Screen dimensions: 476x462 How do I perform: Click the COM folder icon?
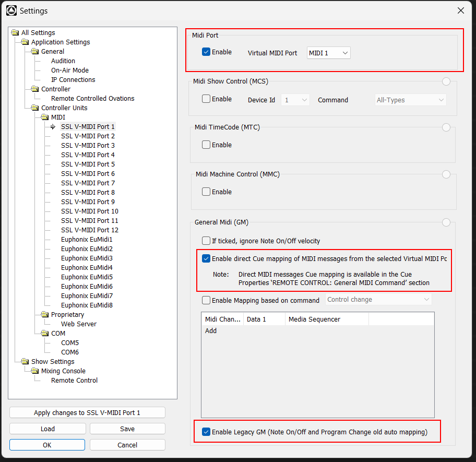(45, 333)
